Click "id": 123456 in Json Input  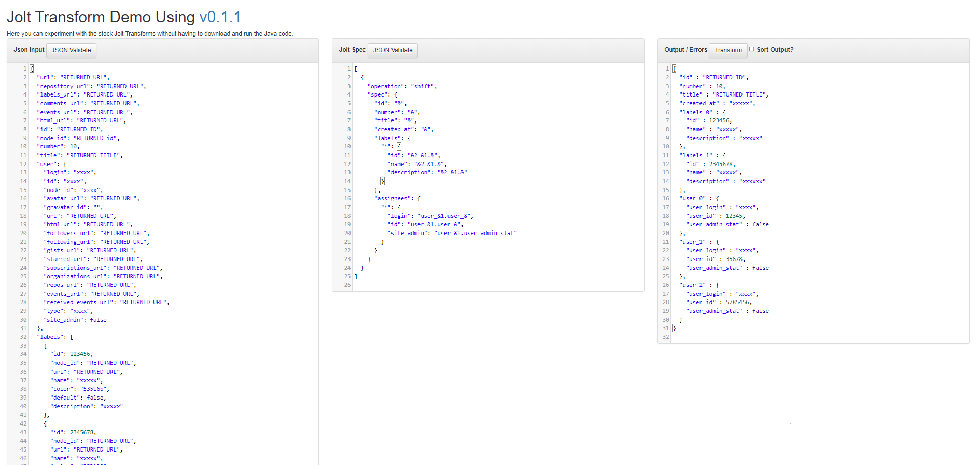coord(72,354)
